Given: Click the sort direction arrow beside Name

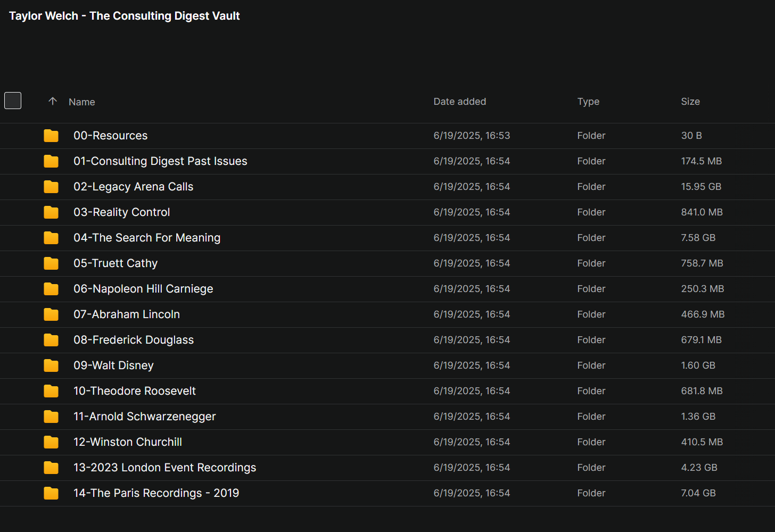Looking at the screenshot, I should pos(53,101).
